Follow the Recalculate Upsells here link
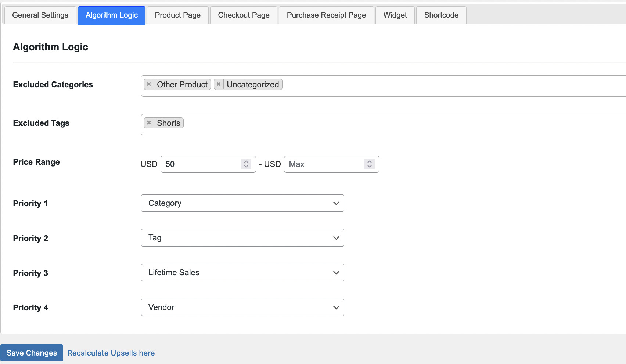 111,353
